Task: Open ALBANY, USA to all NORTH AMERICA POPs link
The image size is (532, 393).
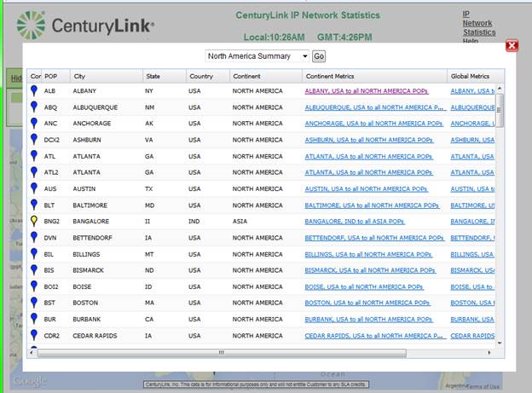Action: pos(367,91)
